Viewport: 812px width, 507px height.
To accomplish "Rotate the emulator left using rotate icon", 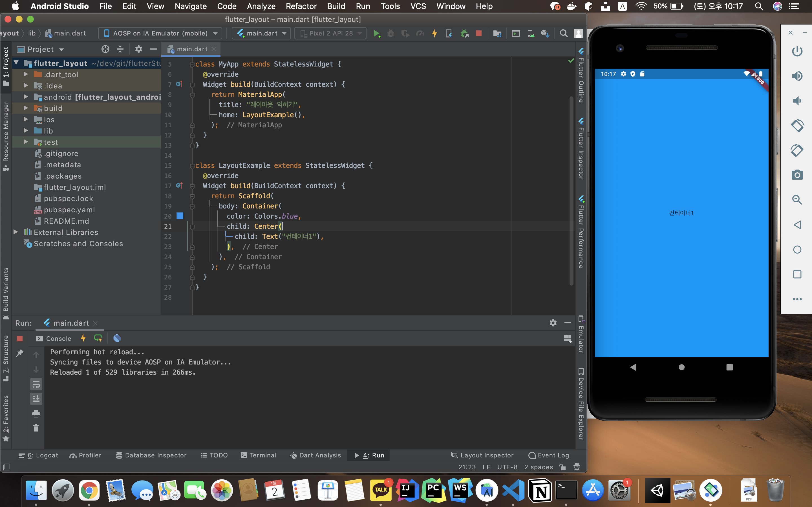I will [x=797, y=126].
